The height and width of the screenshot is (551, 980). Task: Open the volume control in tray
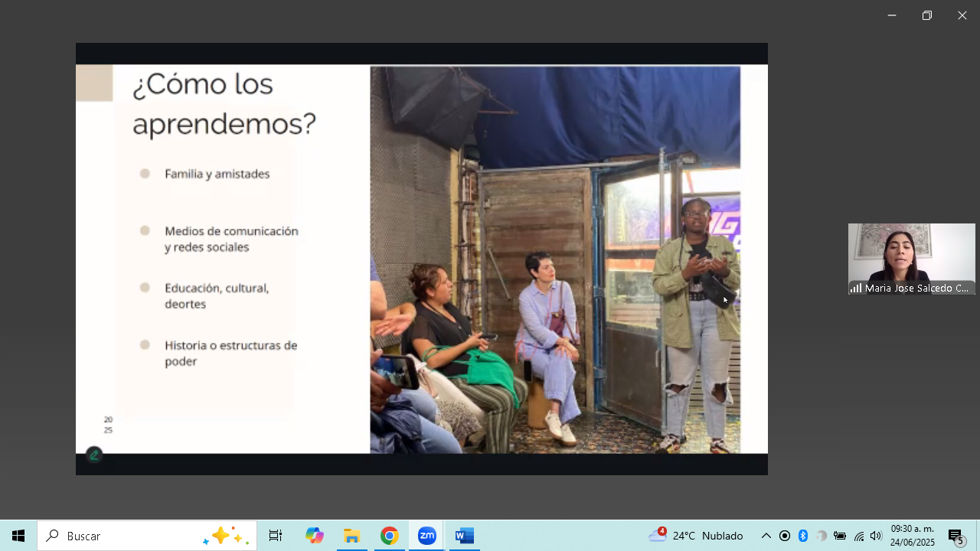[x=876, y=536]
